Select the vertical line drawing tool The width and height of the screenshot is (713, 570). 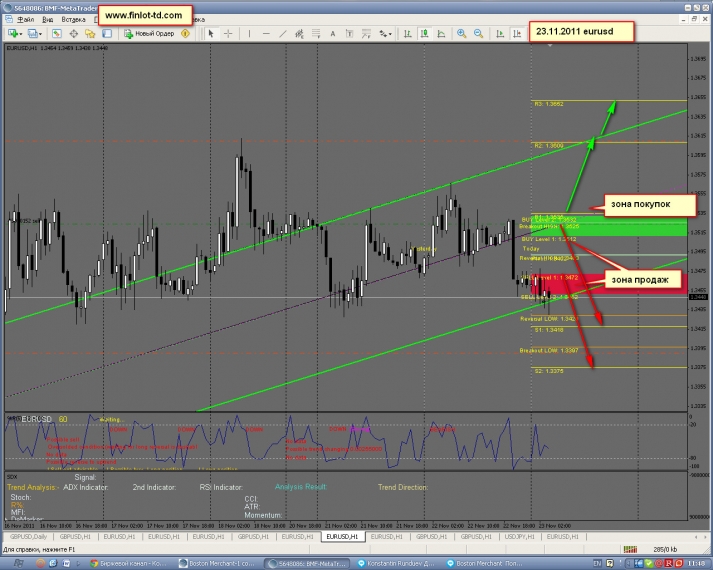[249, 33]
